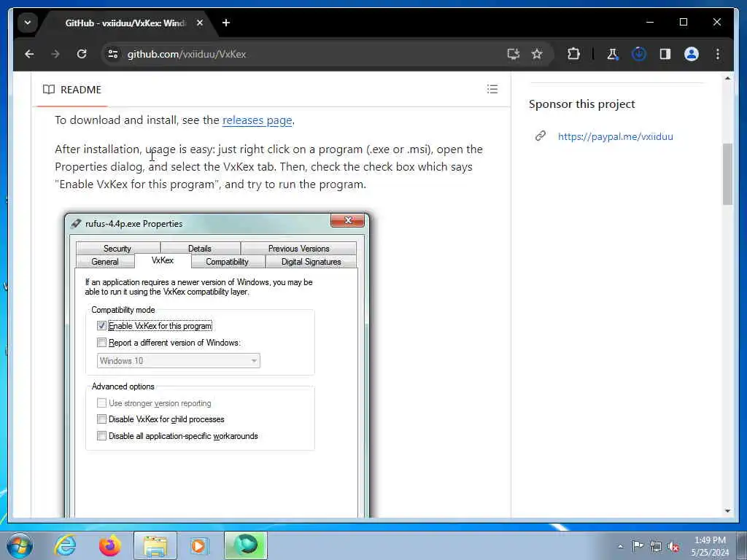
Task: Switch to the active browser taskbar button
Action: pyautogui.click(x=246, y=545)
